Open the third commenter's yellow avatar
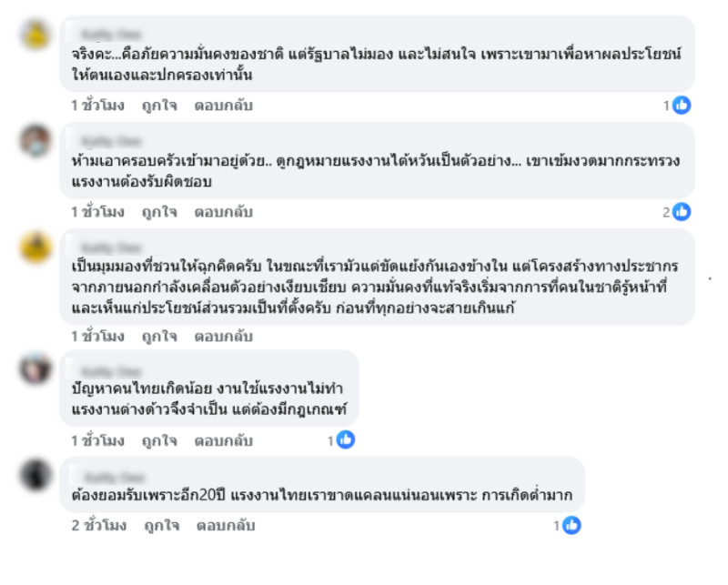 click(x=37, y=247)
